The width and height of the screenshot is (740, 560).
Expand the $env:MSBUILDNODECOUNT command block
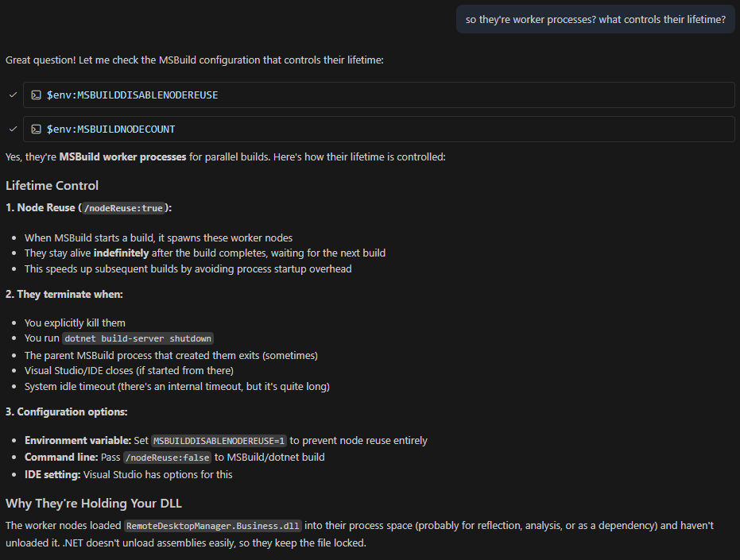pyautogui.click(x=110, y=129)
